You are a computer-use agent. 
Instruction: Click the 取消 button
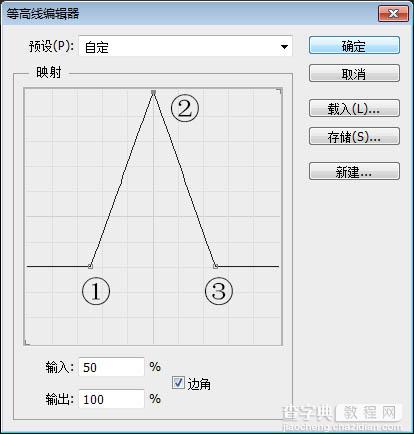click(x=354, y=73)
